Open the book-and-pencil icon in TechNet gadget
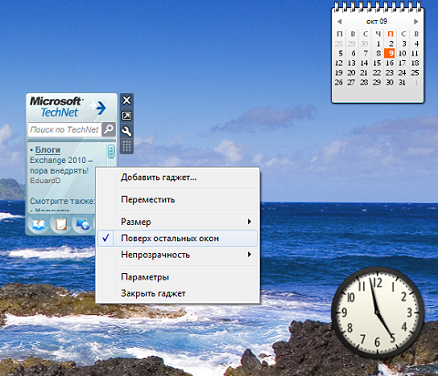The width and height of the screenshot is (438, 376). coord(38,225)
